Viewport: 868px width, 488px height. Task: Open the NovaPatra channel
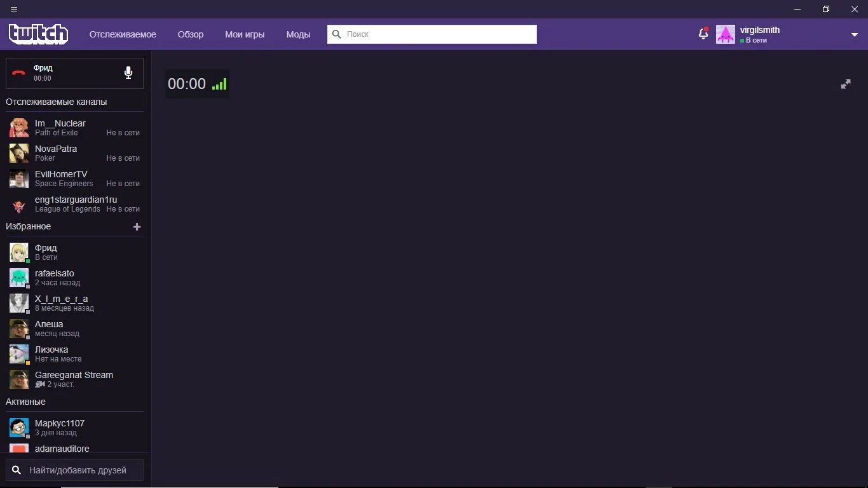[x=75, y=153]
